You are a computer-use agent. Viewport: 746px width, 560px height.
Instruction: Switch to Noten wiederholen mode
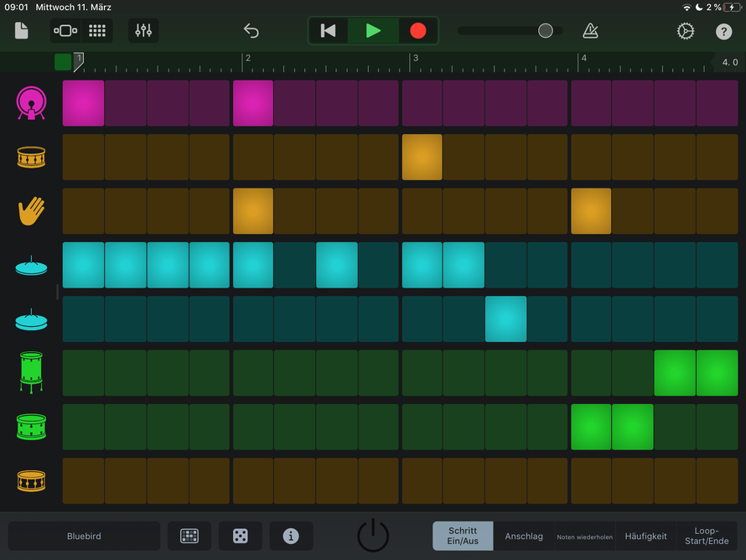click(x=585, y=537)
